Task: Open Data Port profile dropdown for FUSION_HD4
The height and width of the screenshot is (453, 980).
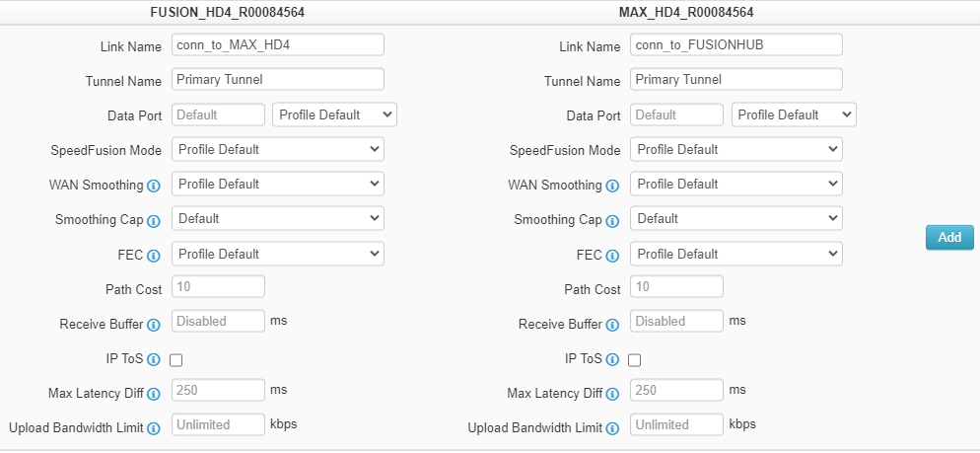Action: pyautogui.click(x=334, y=115)
